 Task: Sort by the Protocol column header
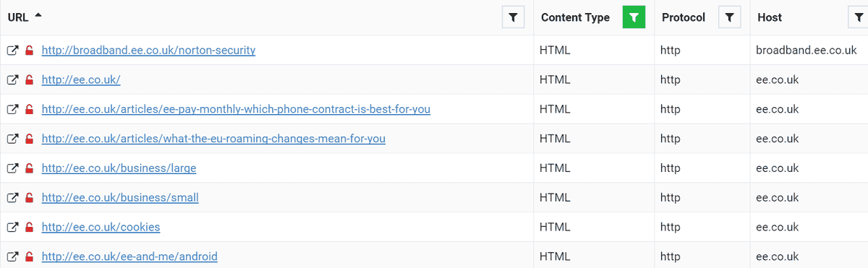click(x=684, y=17)
